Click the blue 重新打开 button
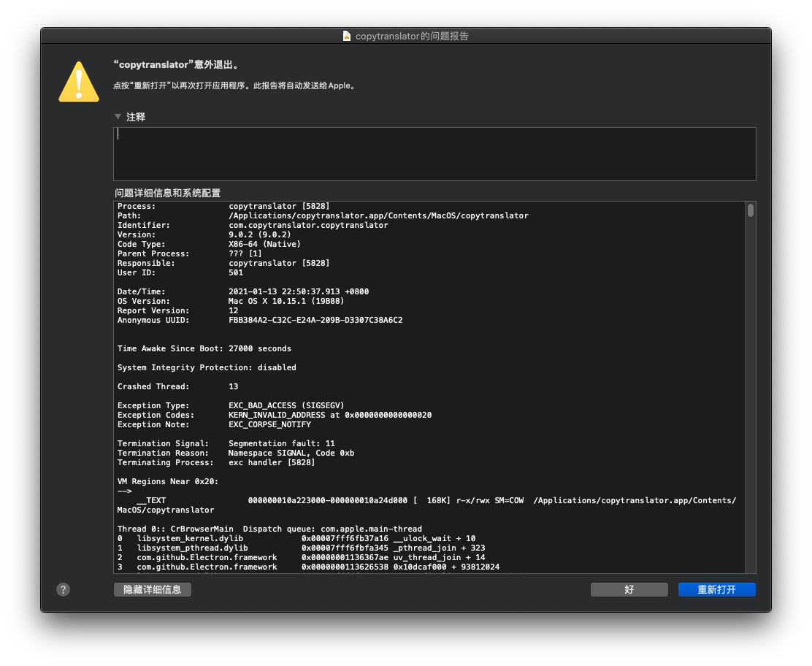This screenshot has width=812, height=666. coord(716,589)
